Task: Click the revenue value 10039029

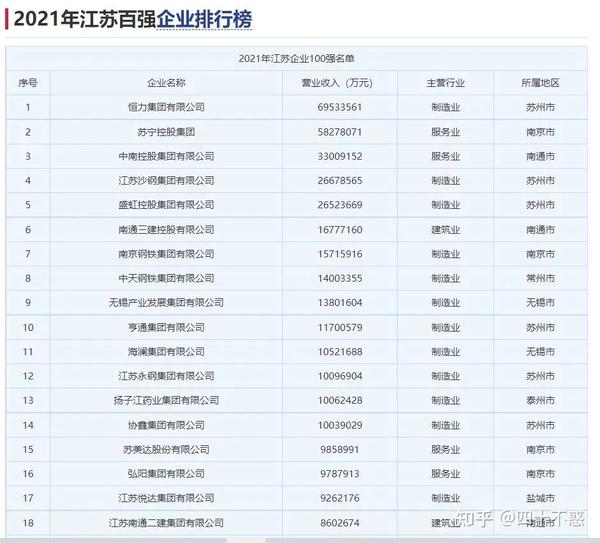Action: pyautogui.click(x=340, y=425)
